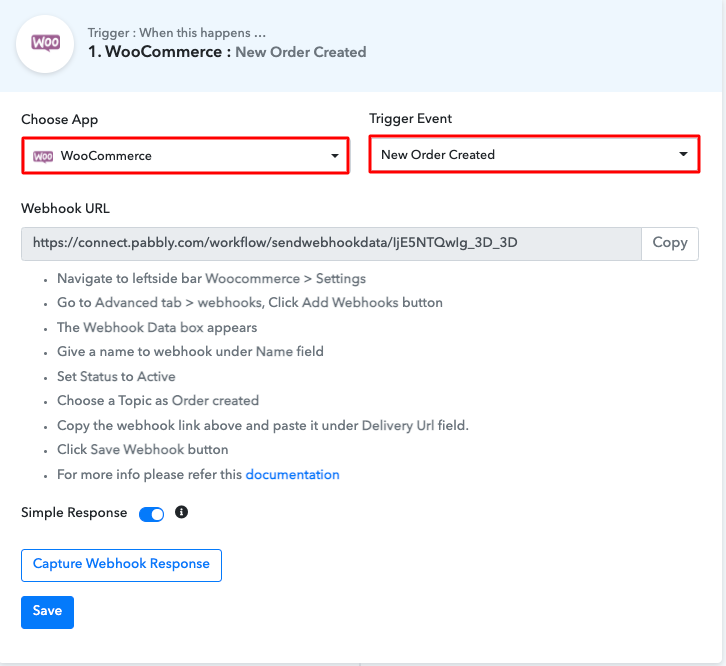
Task: Click the 'Choose App' label
Action: (x=59, y=119)
